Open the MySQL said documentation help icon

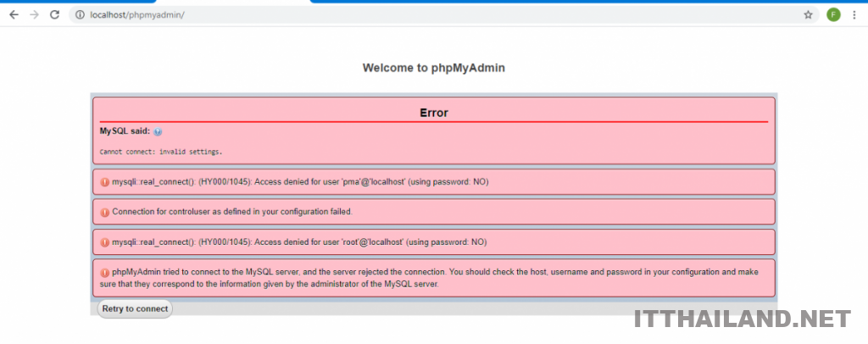[158, 131]
